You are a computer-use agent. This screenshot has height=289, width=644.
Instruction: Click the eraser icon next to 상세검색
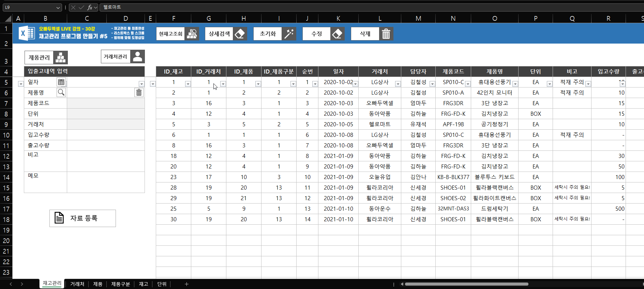[x=240, y=34]
